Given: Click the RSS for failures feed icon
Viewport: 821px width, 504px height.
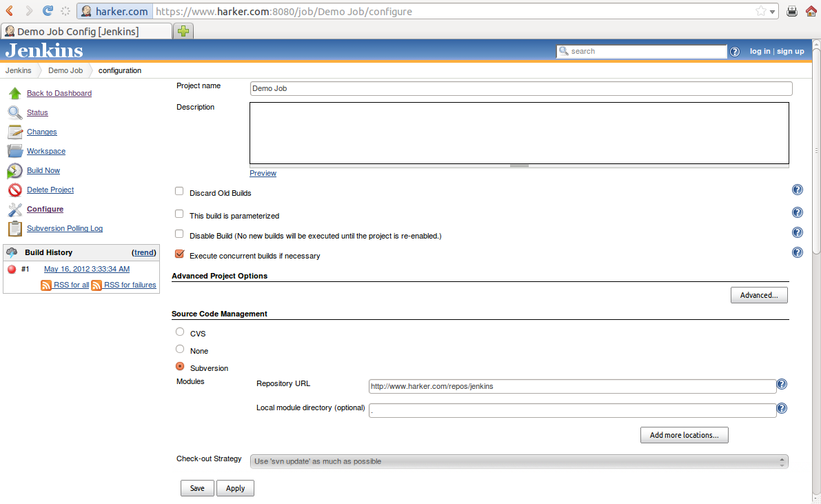Looking at the screenshot, I should [x=97, y=285].
